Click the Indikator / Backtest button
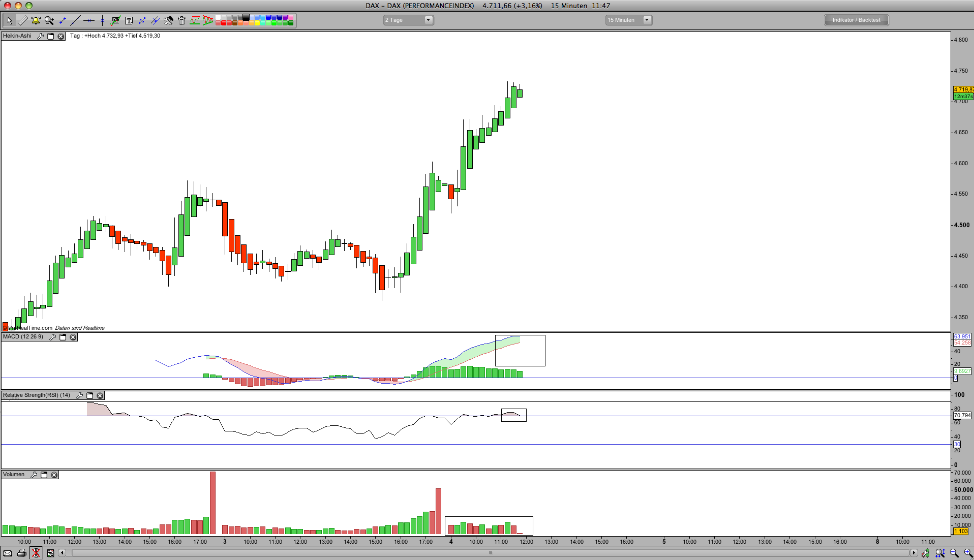This screenshot has height=560, width=974. coord(857,20)
